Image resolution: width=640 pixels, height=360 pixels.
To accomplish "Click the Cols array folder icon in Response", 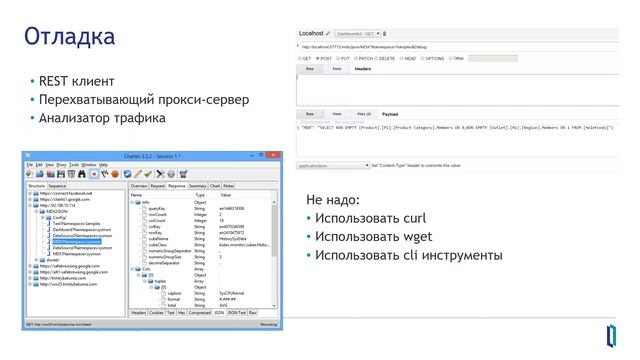I will pyautogui.click(x=138, y=269).
